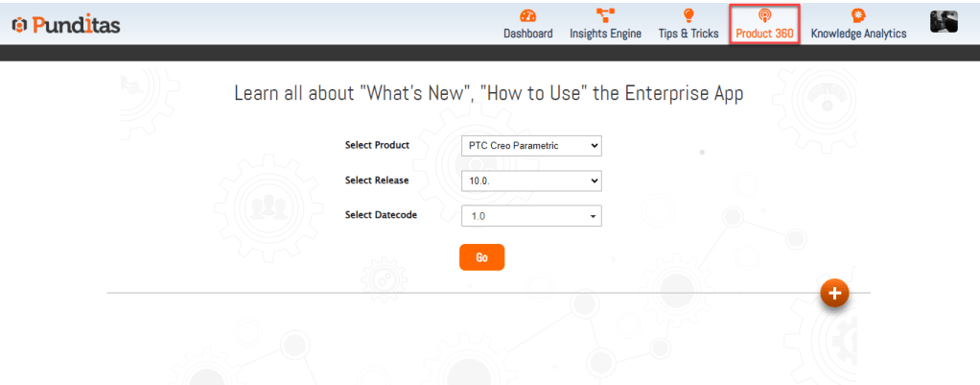Screen dimensions: 980x385
Task: Select the Tips & Tricks text label
Action: click(688, 34)
